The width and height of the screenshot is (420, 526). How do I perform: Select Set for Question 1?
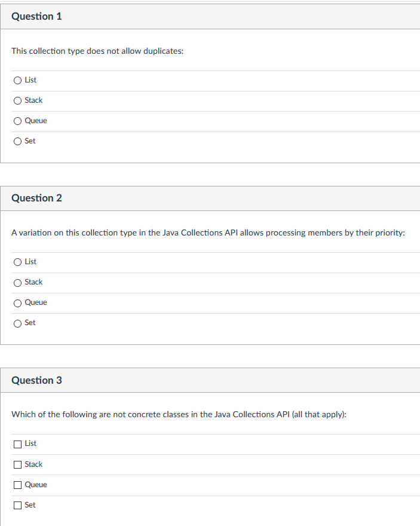point(17,141)
